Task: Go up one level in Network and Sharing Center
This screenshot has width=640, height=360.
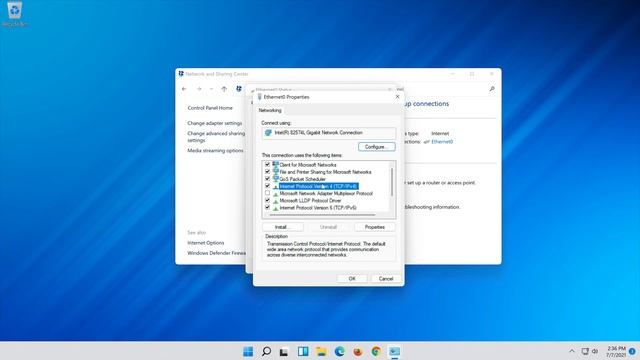Action: click(224, 89)
